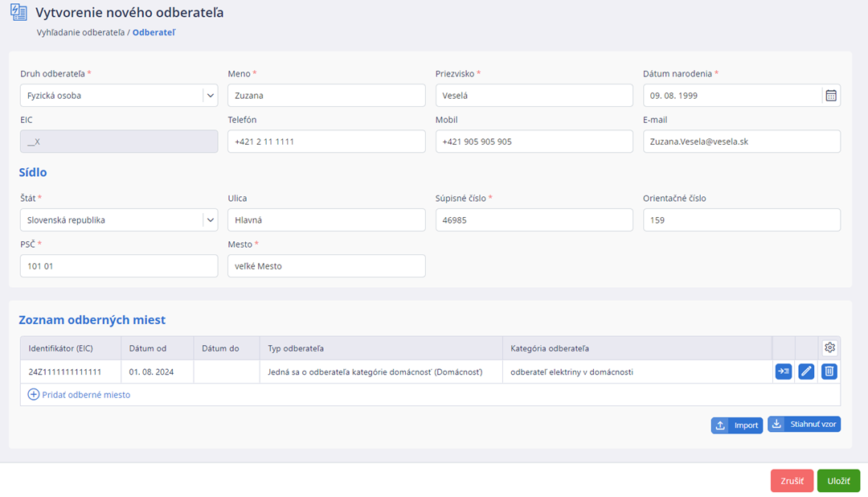Click the plus icon to add odberné miesto
This screenshot has width=868, height=497.
coord(34,395)
